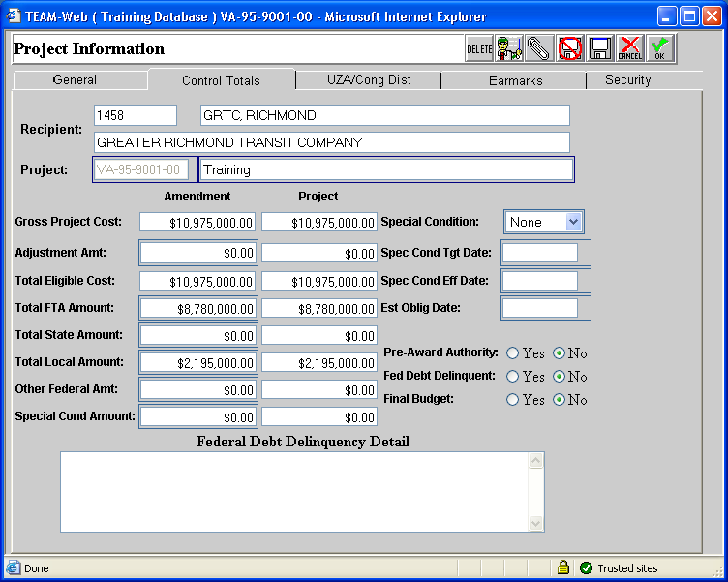Viewport: 728px width, 582px height.
Task: Set Final Budget to Yes
Action: tap(513, 400)
